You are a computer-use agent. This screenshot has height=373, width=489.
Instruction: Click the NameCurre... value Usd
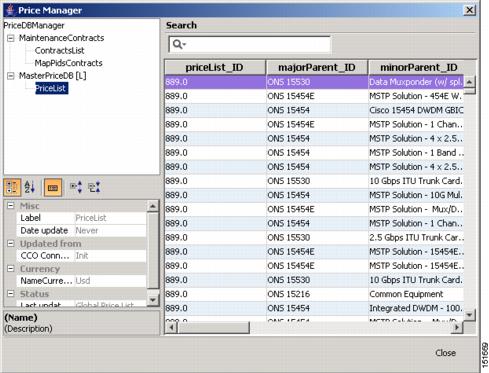(110, 281)
